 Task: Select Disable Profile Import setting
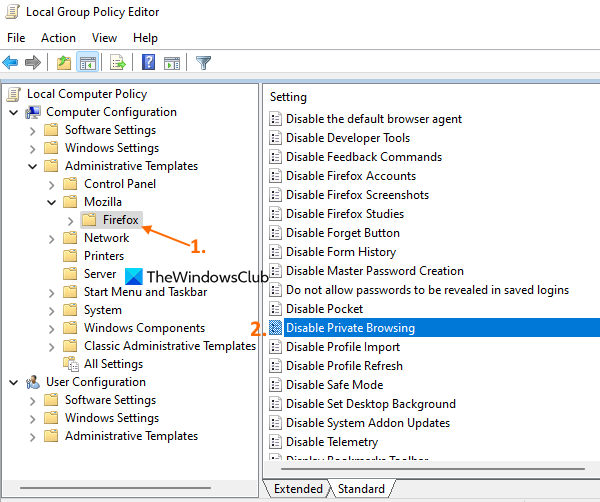pyautogui.click(x=343, y=347)
